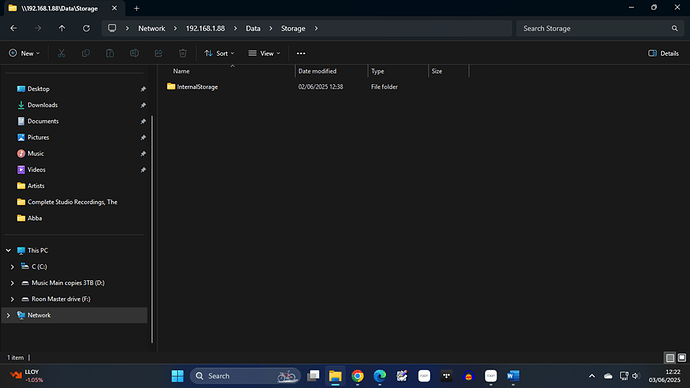The width and height of the screenshot is (690, 388).
Task: Open the View dropdown menu
Action: coord(264,53)
